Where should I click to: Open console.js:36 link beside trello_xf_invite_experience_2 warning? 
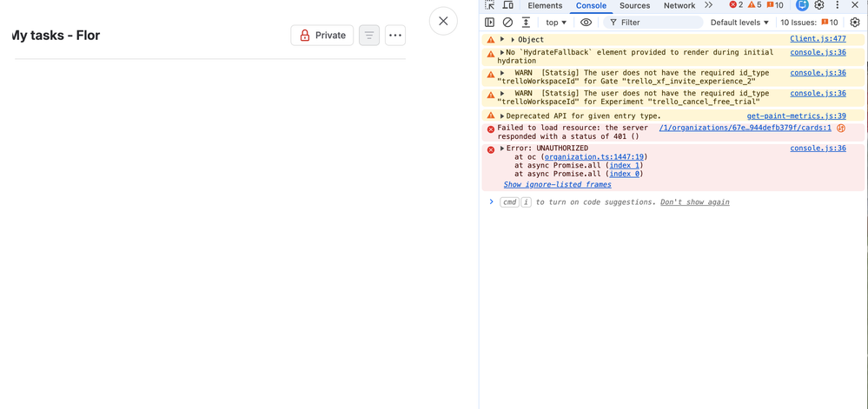click(x=818, y=72)
